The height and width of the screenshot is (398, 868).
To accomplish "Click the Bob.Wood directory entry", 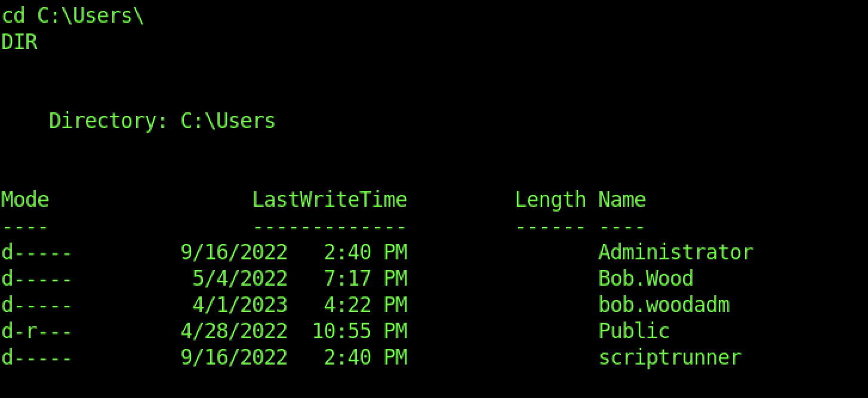I will point(645,278).
